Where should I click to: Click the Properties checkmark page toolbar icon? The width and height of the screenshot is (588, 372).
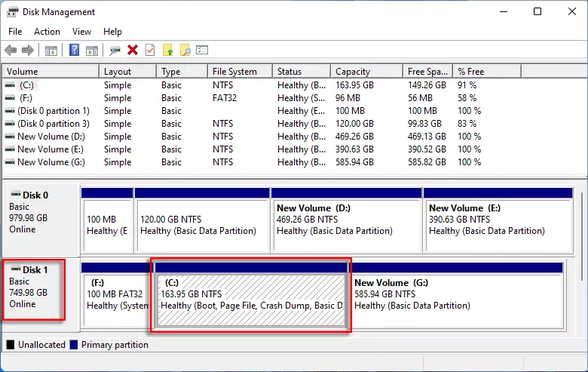[x=150, y=51]
